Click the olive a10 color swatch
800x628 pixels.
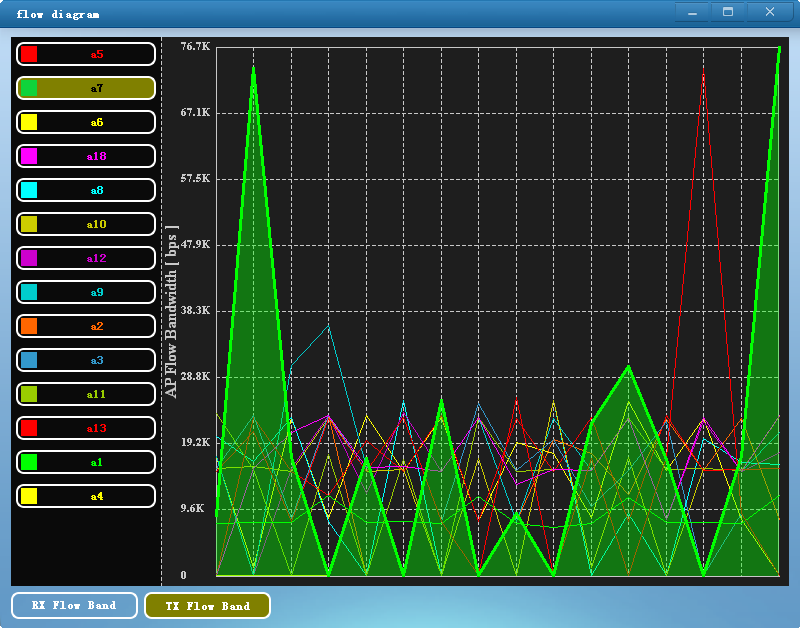[29, 224]
